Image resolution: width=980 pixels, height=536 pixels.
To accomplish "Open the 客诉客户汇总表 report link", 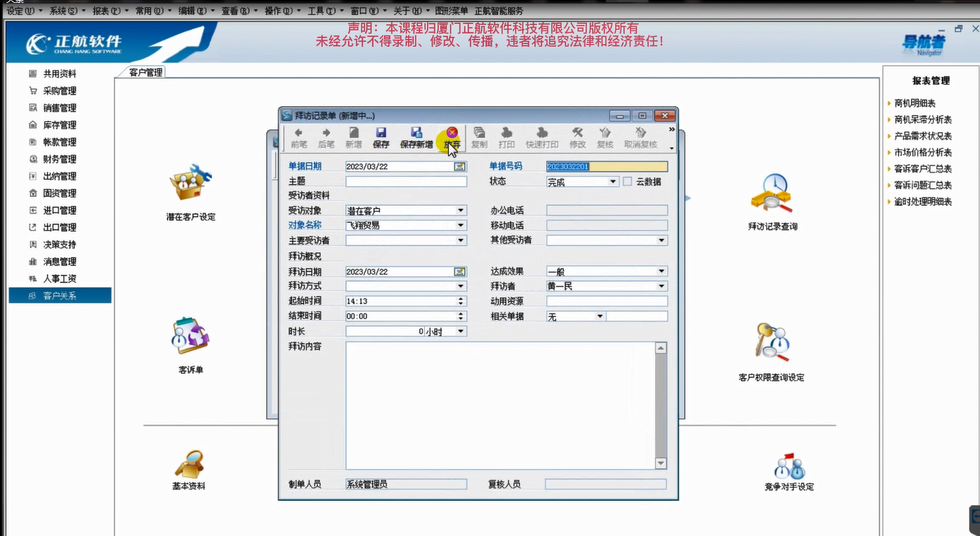I will [x=923, y=170].
